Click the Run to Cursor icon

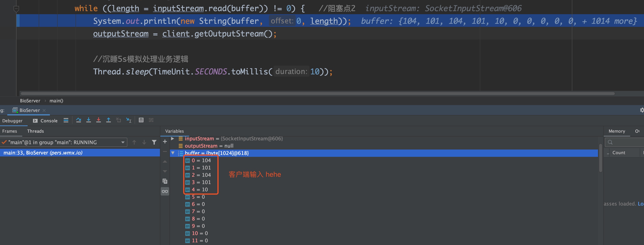128,120
